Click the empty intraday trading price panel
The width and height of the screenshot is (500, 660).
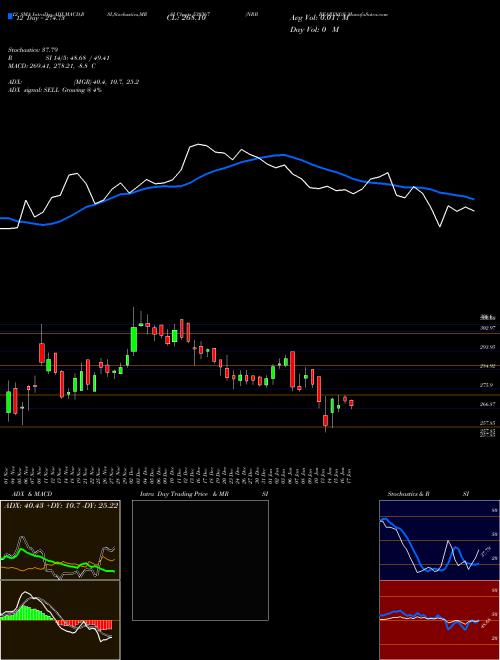(200, 560)
